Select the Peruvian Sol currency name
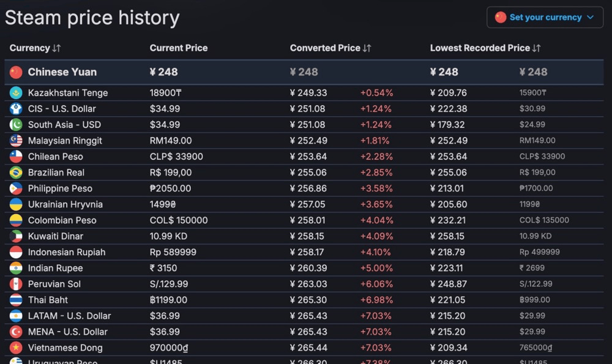This screenshot has height=364, width=612. coord(54,284)
